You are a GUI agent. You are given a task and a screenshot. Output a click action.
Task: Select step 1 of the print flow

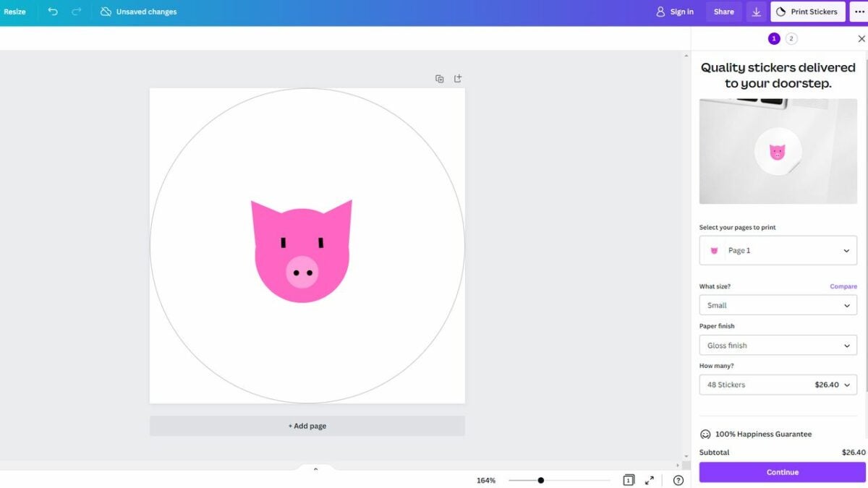[x=773, y=38]
